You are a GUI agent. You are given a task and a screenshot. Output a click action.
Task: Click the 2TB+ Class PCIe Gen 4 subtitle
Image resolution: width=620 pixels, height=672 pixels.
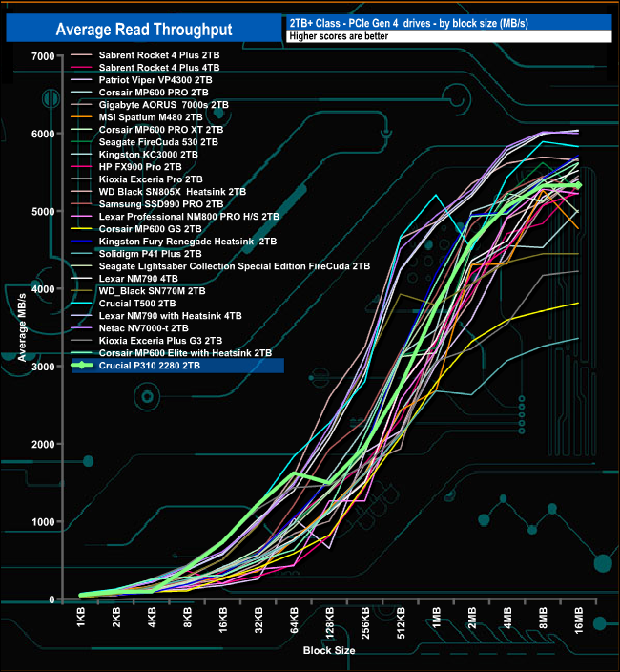[409, 23]
